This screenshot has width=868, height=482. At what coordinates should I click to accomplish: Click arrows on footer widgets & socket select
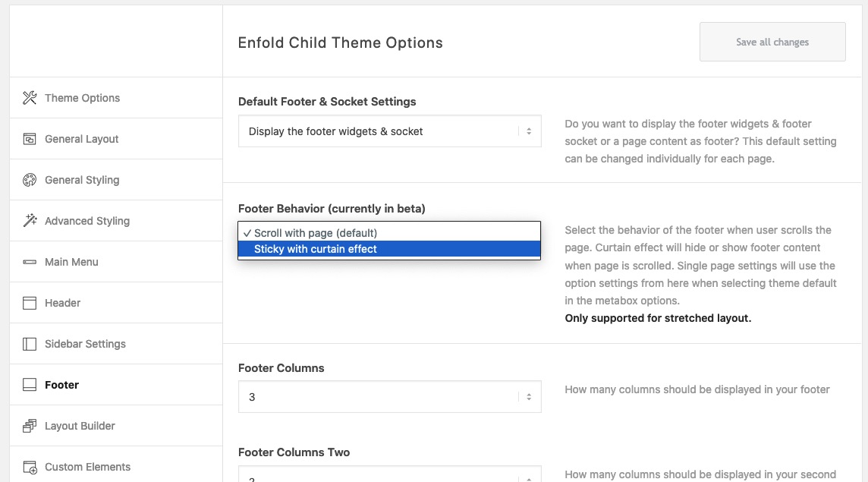[x=529, y=131]
